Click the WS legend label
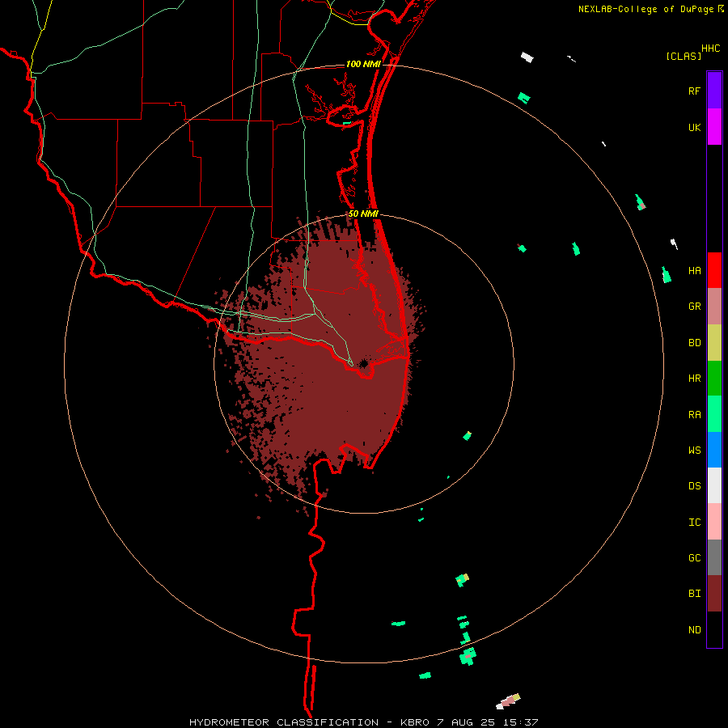The width and height of the screenshot is (728, 728). [x=694, y=451]
